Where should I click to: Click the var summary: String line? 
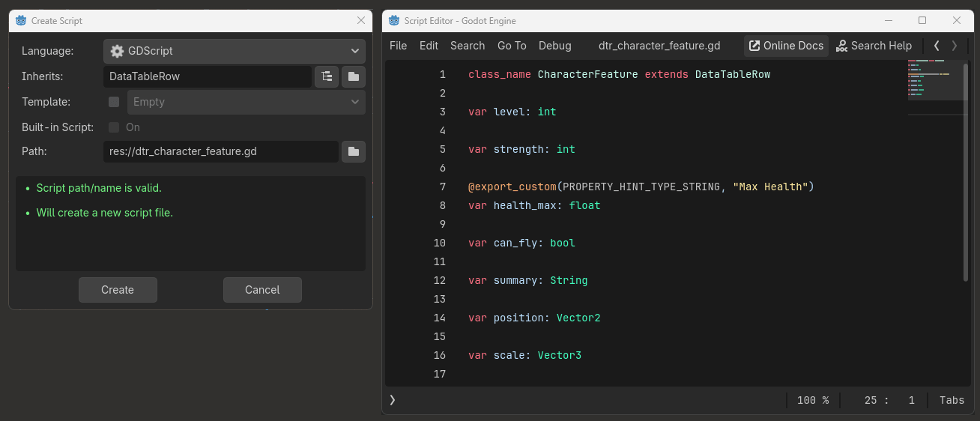point(527,280)
